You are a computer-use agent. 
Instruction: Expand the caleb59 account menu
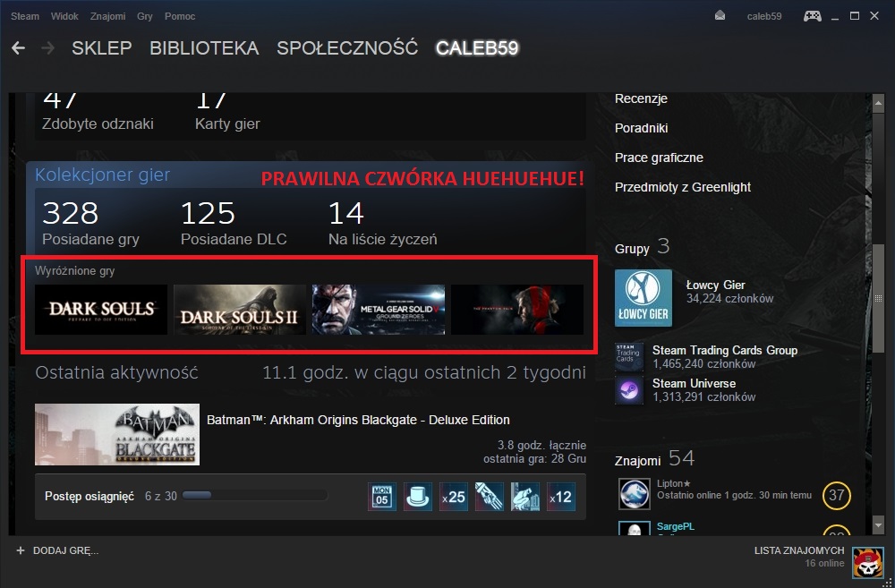pos(763,16)
